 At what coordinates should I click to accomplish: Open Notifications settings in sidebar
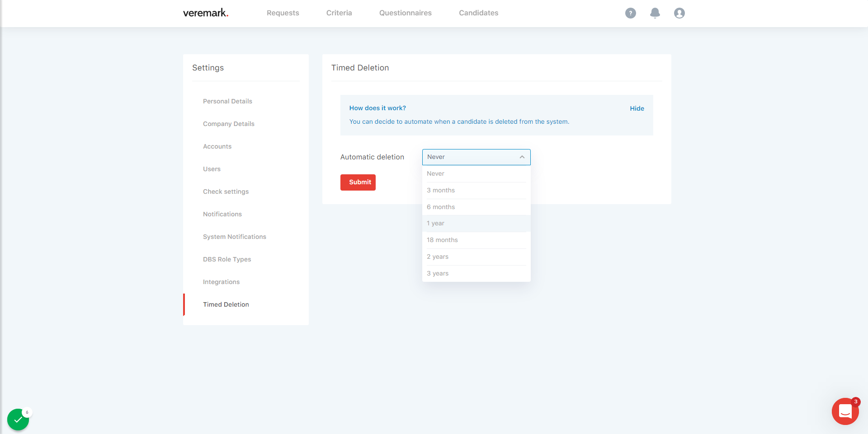point(222,214)
